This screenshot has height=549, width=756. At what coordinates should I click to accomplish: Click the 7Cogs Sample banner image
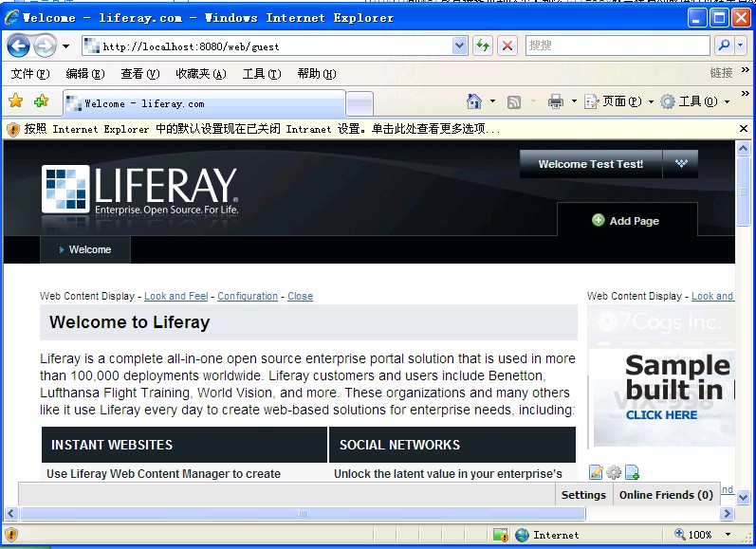pyautogui.click(x=661, y=377)
